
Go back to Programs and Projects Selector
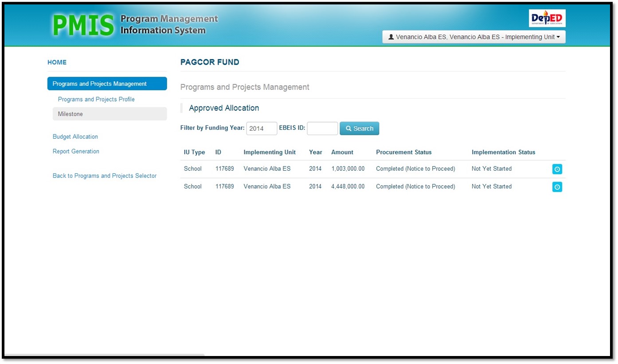[x=105, y=176]
